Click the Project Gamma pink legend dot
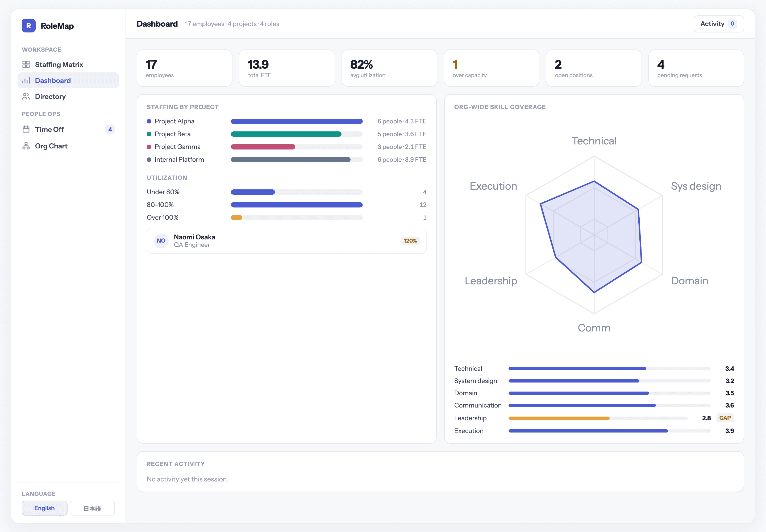 pos(149,147)
